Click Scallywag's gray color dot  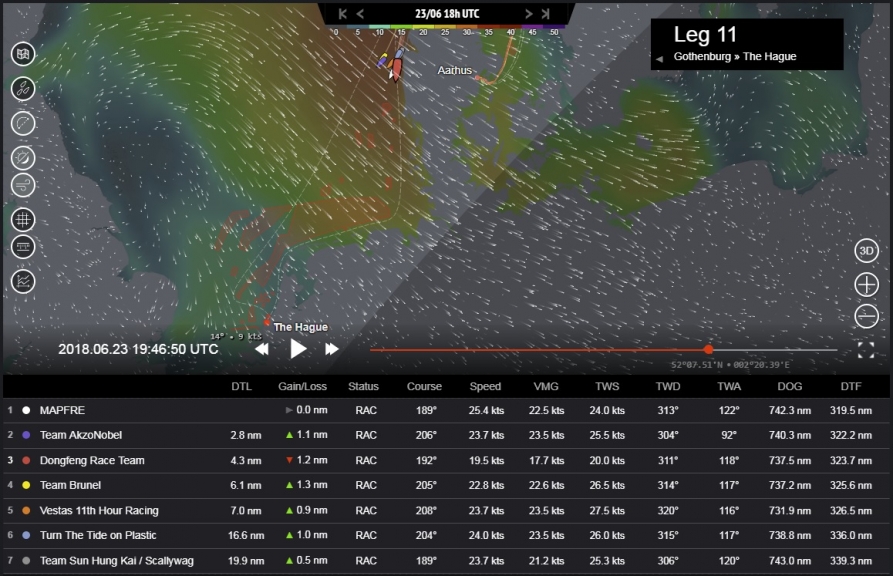(x=26, y=561)
